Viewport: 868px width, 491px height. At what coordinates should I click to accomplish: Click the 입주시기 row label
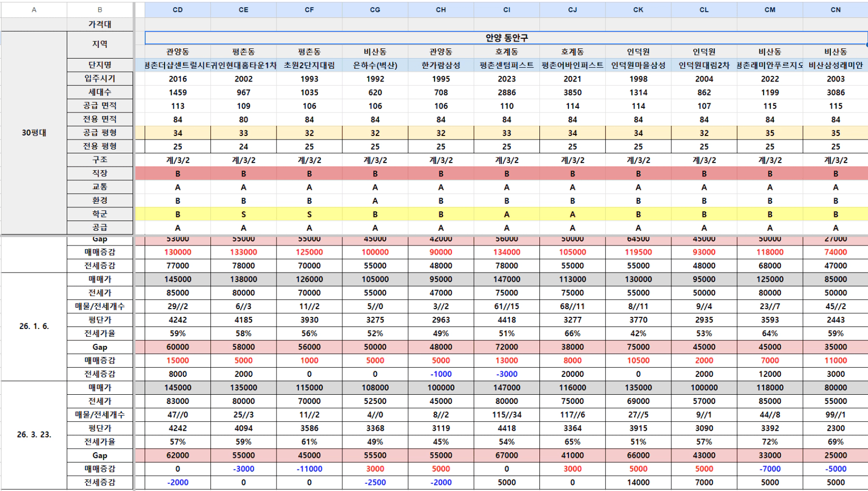click(100, 78)
